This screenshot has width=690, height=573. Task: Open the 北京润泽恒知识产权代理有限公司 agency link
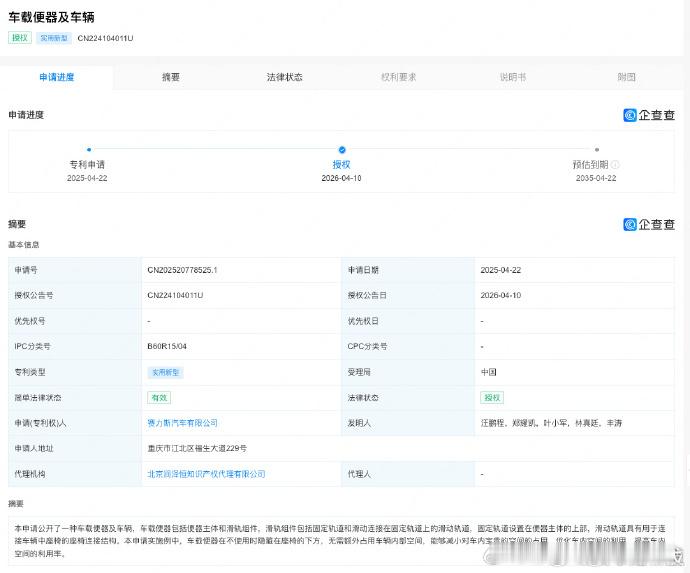coord(206,474)
